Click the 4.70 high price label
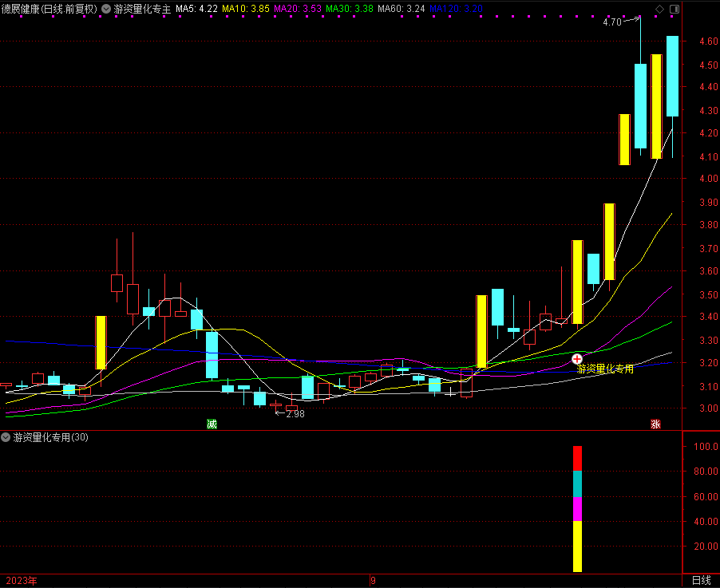The image size is (720, 588). 611,22
